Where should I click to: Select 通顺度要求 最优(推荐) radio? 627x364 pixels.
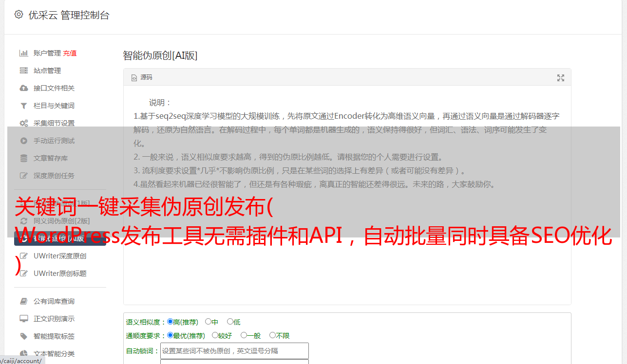170,335
